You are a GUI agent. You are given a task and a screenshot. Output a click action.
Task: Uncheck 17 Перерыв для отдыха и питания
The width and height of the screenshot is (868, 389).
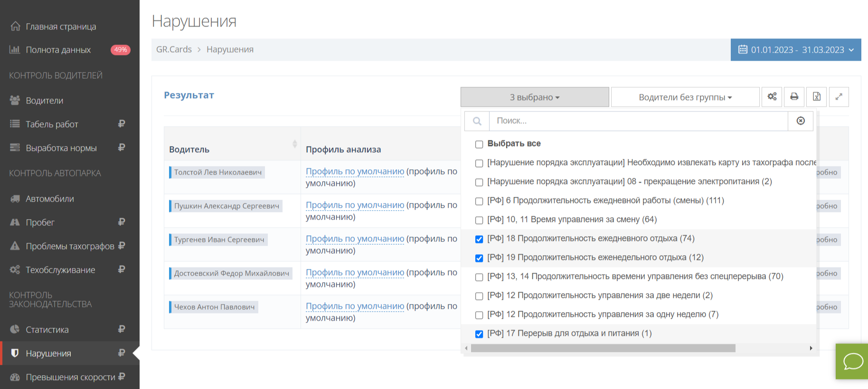(479, 334)
